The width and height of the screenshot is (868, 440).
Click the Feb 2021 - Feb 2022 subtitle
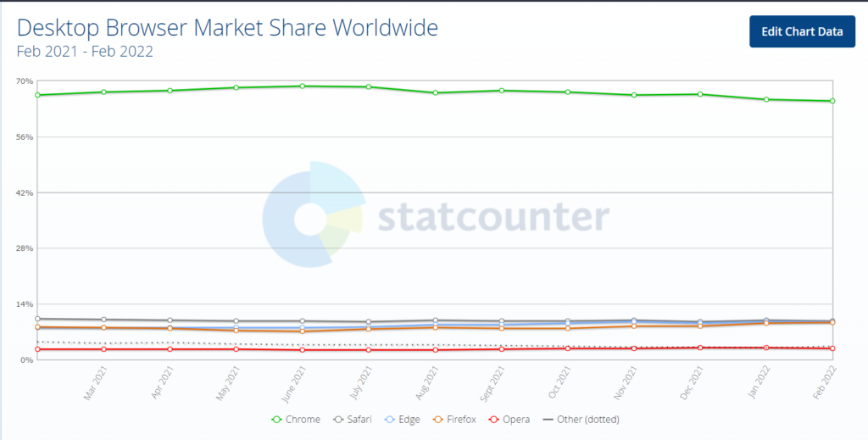point(85,51)
